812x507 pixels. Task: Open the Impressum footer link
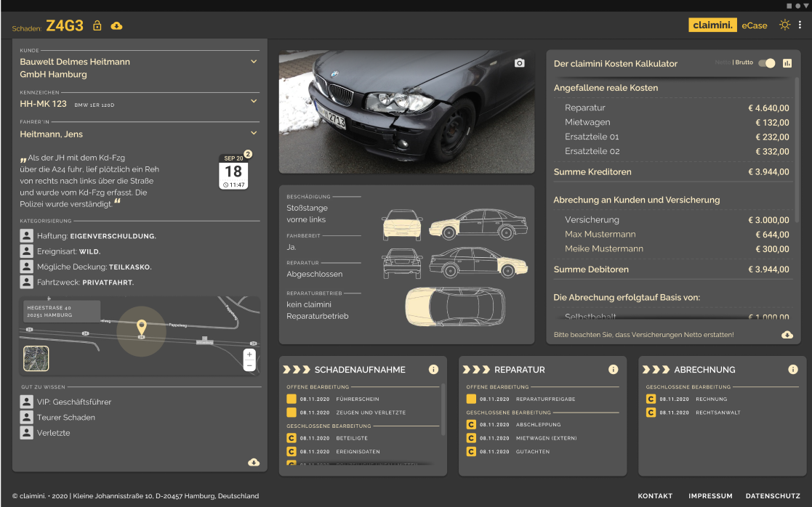pos(710,495)
